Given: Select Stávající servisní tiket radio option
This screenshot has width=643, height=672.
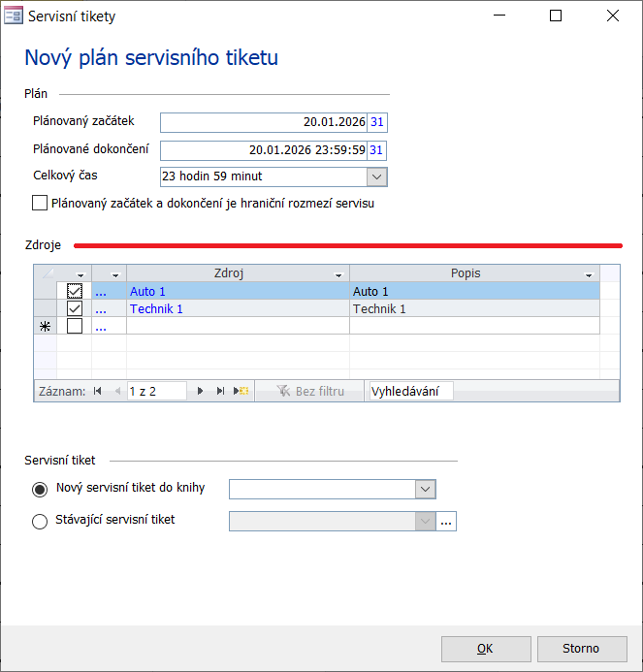Looking at the screenshot, I should click(40, 522).
